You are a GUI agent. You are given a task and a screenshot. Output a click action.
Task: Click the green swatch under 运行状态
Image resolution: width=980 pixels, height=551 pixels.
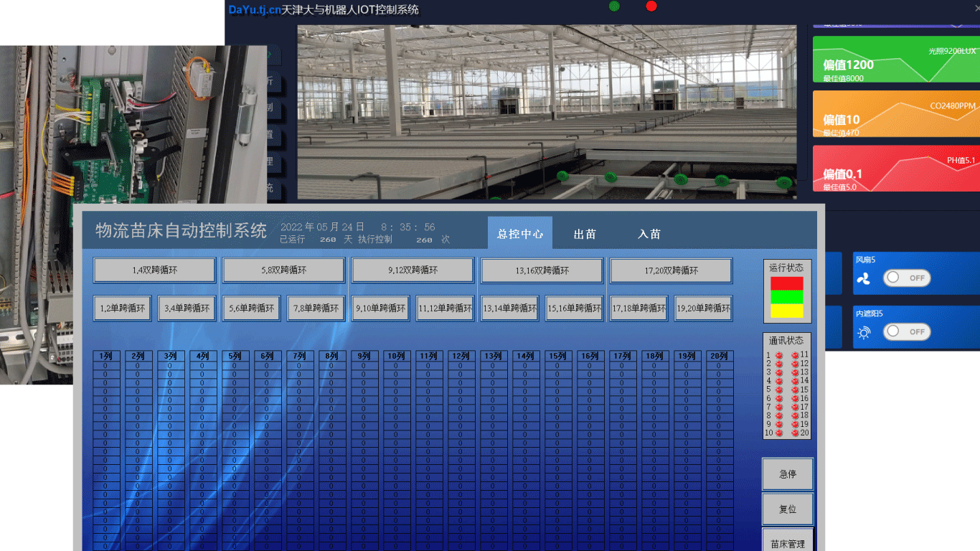point(787,297)
